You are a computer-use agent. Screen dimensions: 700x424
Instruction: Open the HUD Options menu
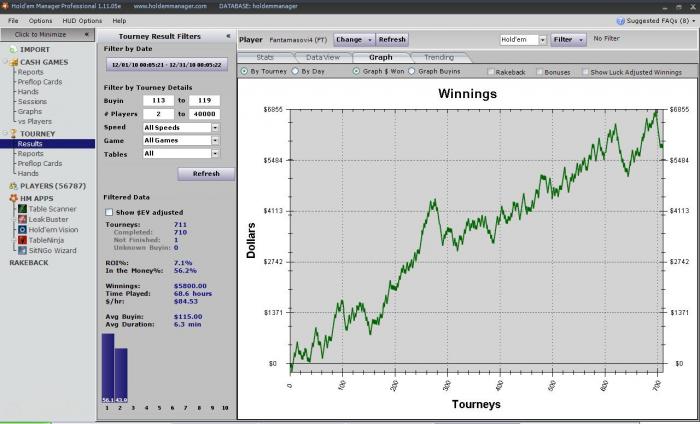tap(82, 21)
